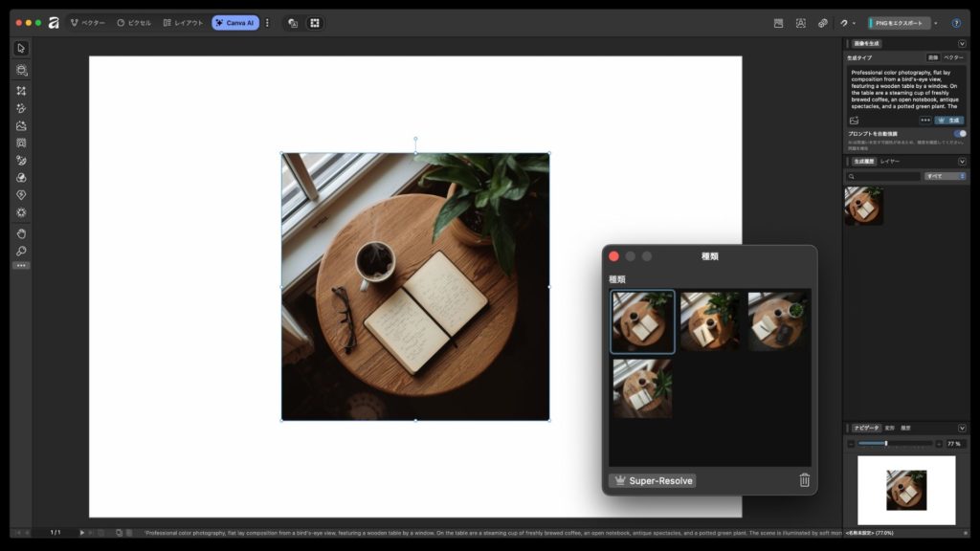980x551 pixels.
Task: Click the PNGをエクスポート button
Action: click(x=900, y=23)
